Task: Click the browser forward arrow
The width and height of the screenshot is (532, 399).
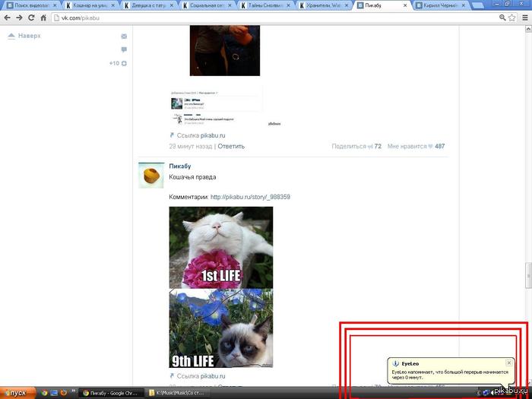Action: (x=19, y=17)
